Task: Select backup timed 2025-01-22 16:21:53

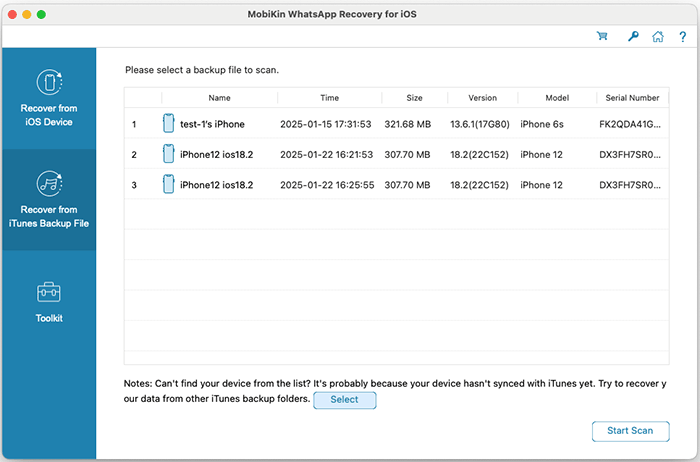Action: tap(326, 154)
